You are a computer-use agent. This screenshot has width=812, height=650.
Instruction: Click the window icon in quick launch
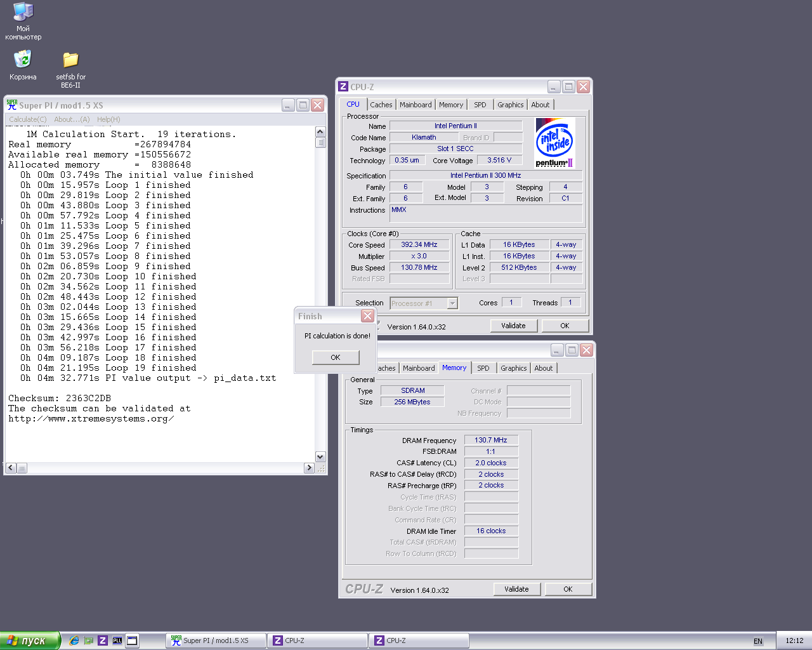pyautogui.click(x=132, y=640)
